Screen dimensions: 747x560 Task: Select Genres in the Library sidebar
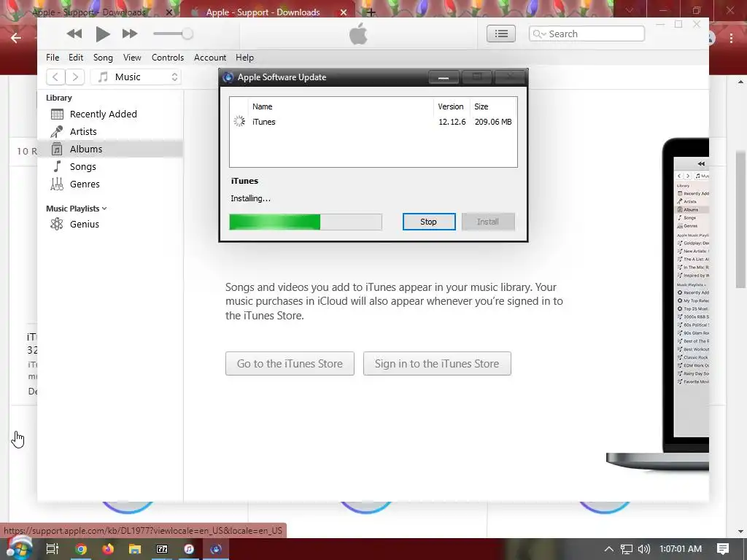click(x=111, y=184)
